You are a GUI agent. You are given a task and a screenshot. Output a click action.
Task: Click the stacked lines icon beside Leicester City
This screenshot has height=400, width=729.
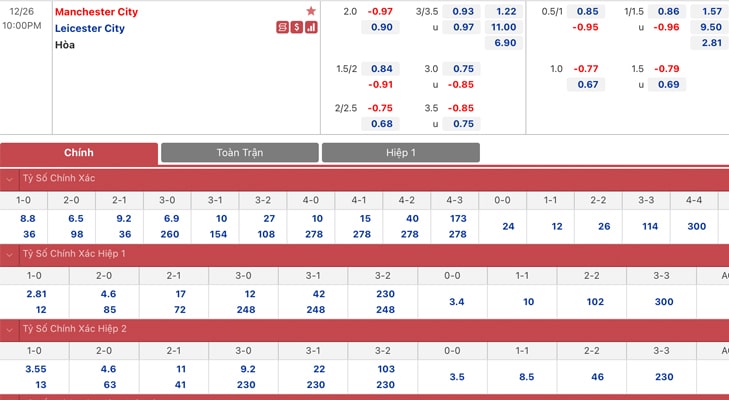(282, 27)
